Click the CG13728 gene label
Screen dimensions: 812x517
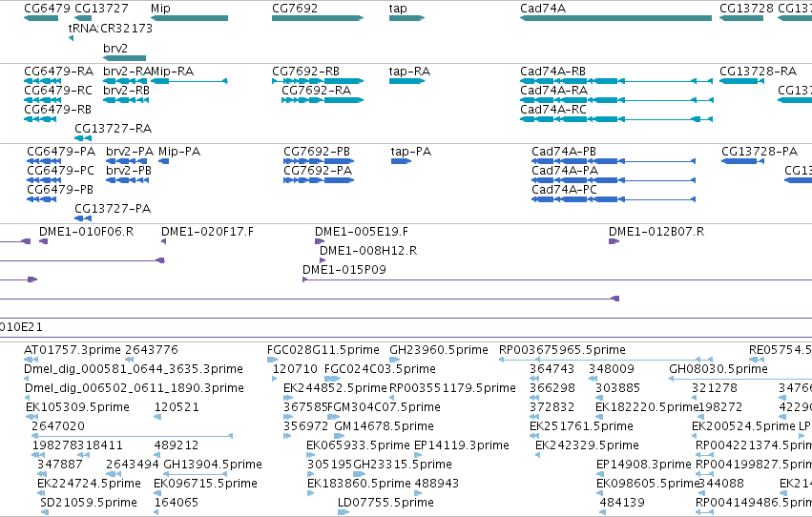[x=746, y=9]
